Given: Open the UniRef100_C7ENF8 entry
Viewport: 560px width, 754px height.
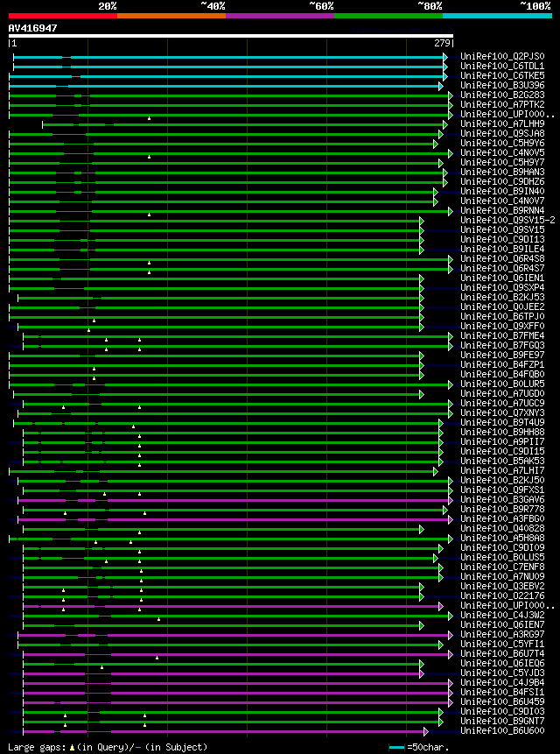Looking at the screenshot, I should pos(502,567).
